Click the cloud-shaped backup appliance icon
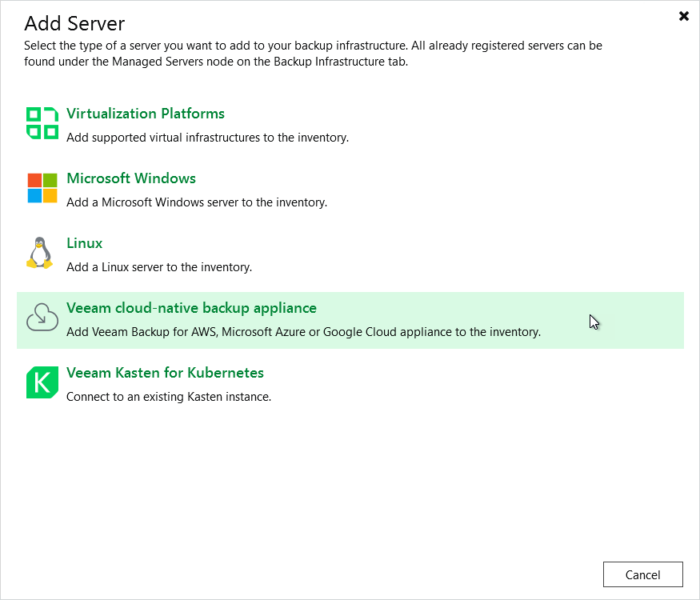 pyautogui.click(x=42, y=318)
